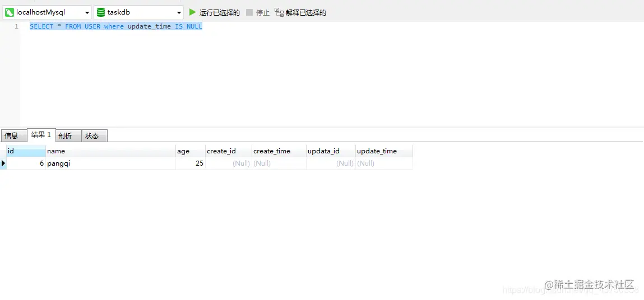644x300 pixels.
Task: Click the 解释已选择的 button label
Action: tap(306, 13)
